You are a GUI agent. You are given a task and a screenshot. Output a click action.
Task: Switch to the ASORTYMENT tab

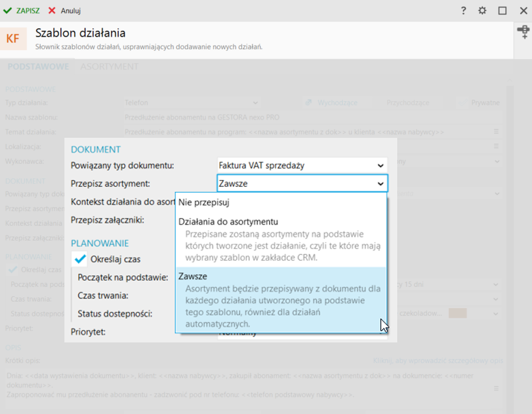click(109, 67)
